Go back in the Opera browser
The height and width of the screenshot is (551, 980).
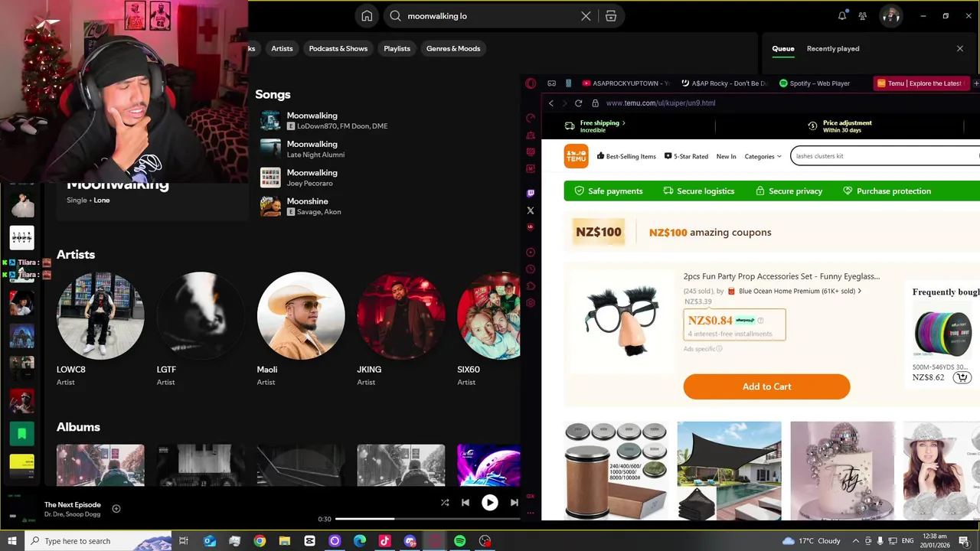point(550,103)
